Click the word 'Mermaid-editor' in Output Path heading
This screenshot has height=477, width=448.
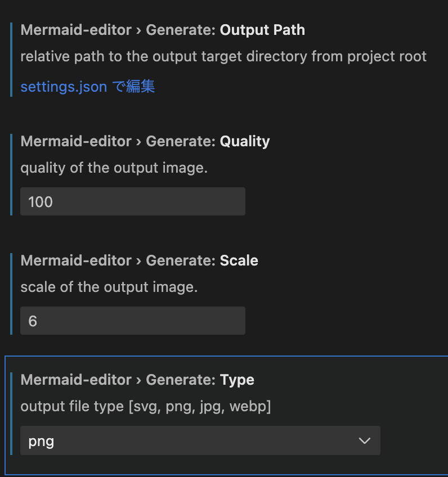76,30
